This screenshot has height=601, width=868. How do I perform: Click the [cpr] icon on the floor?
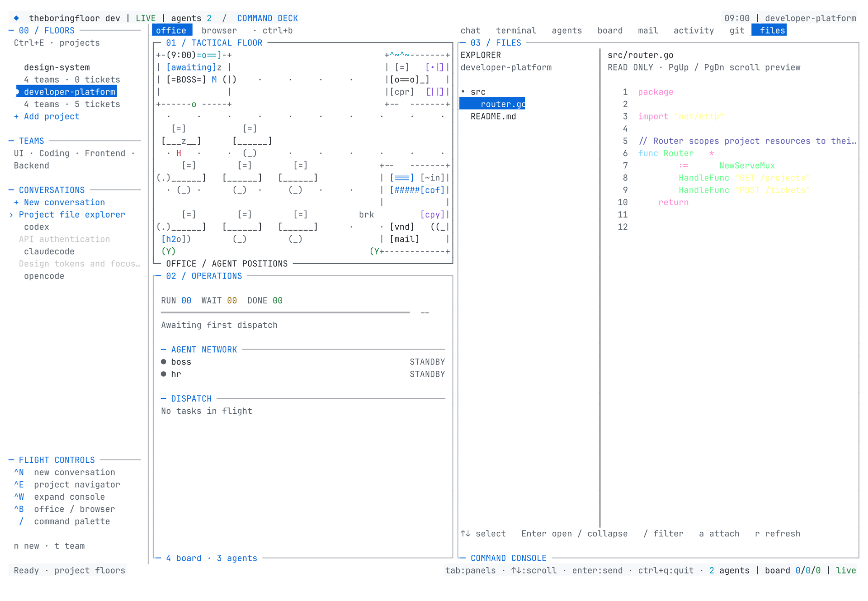(402, 92)
